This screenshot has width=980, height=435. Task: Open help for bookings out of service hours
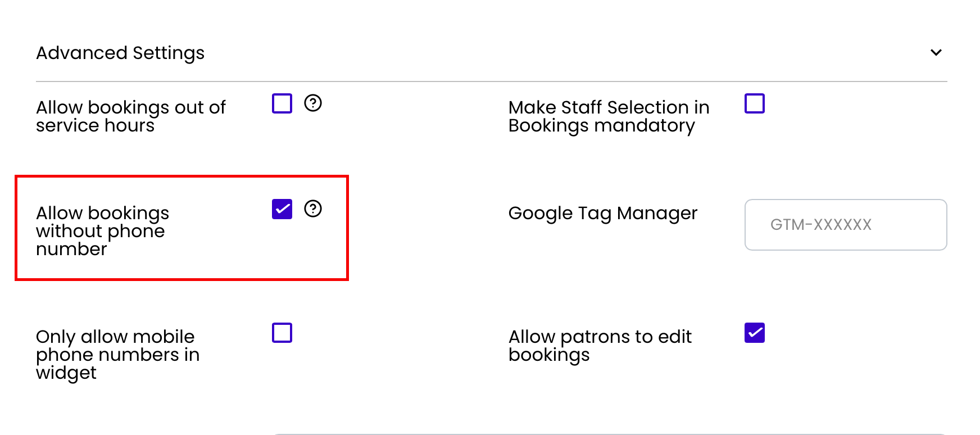tap(313, 103)
